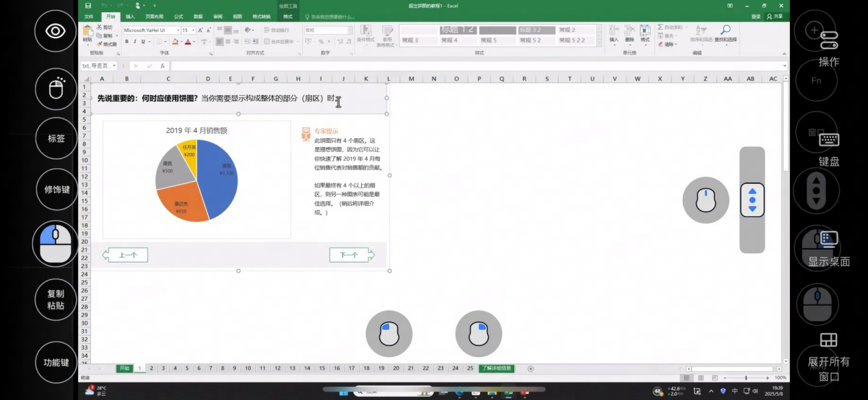The image size is (868, 400).
Task: Open the 了解详细信息 sheet tab
Action: tap(496, 369)
